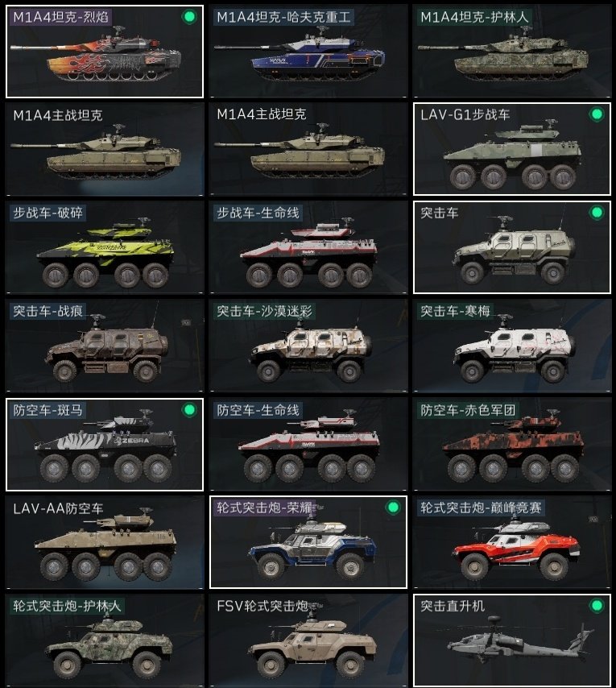Pick the M1A4坦克-护林人 camouflage tank
The image size is (616, 688).
tap(511, 52)
